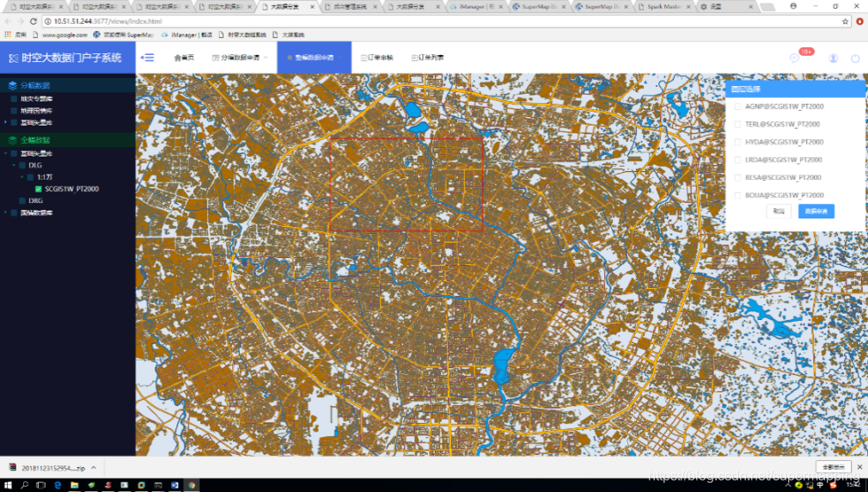The image size is (868, 492).
Task: Switch to the settings gear browser tab
Action: (727, 7)
